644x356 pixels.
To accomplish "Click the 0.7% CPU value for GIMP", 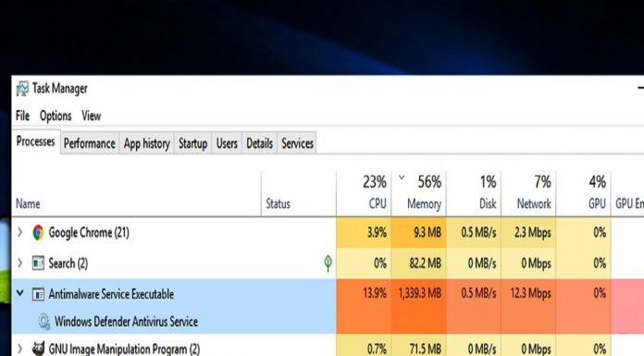I will (377, 349).
